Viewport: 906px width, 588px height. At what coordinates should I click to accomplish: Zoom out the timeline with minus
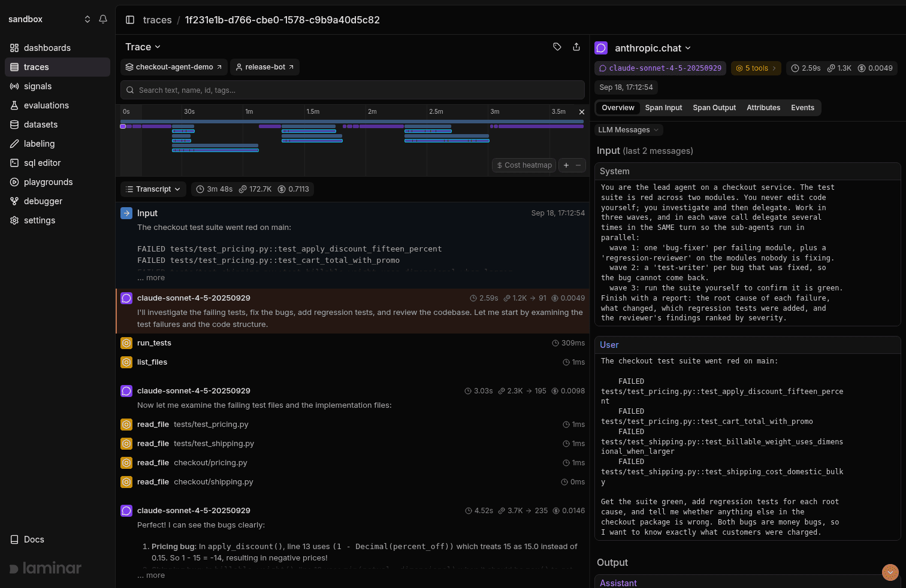[578, 165]
